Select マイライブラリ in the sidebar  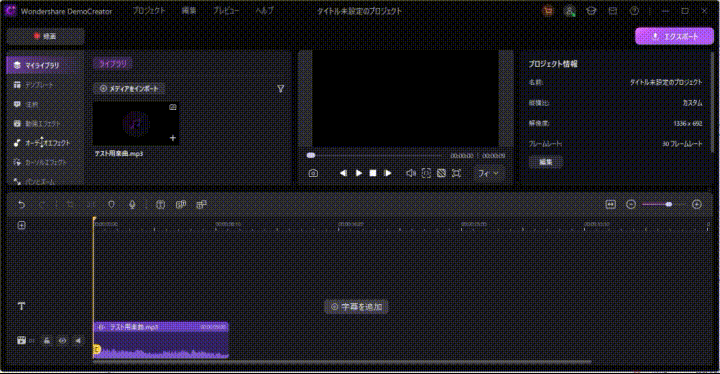coord(45,65)
